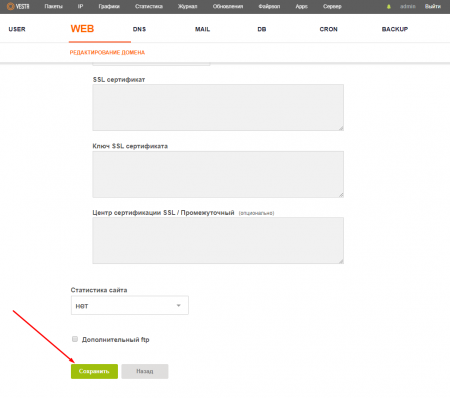Open Сервер in top bar

pyautogui.click(x=332, y=6)
